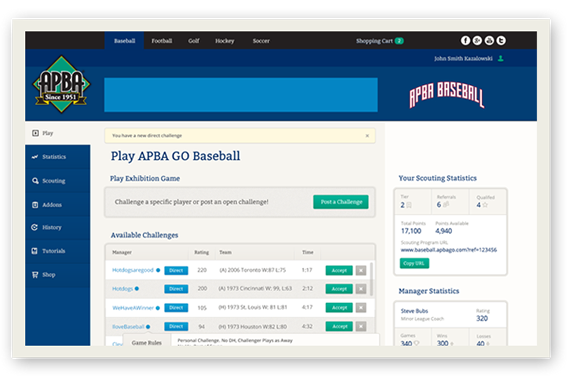The width and height of the screenshot is (568, 376).
Task: Dismiss the new direct challenge notification
Action: coord(367,136)
